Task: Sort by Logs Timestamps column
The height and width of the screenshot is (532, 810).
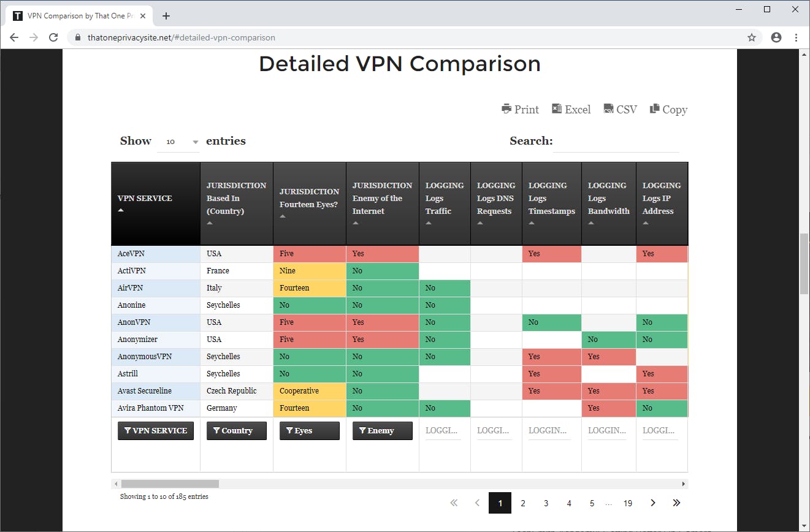Action: [552, 203]
